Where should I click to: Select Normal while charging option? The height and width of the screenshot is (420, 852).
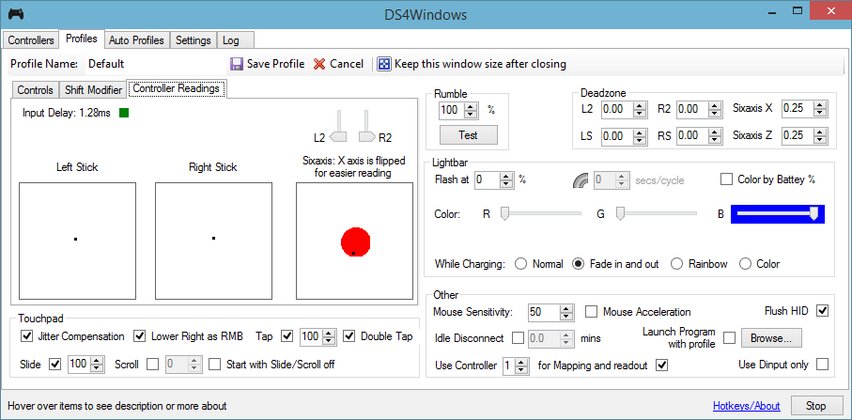tap(521, 264)
